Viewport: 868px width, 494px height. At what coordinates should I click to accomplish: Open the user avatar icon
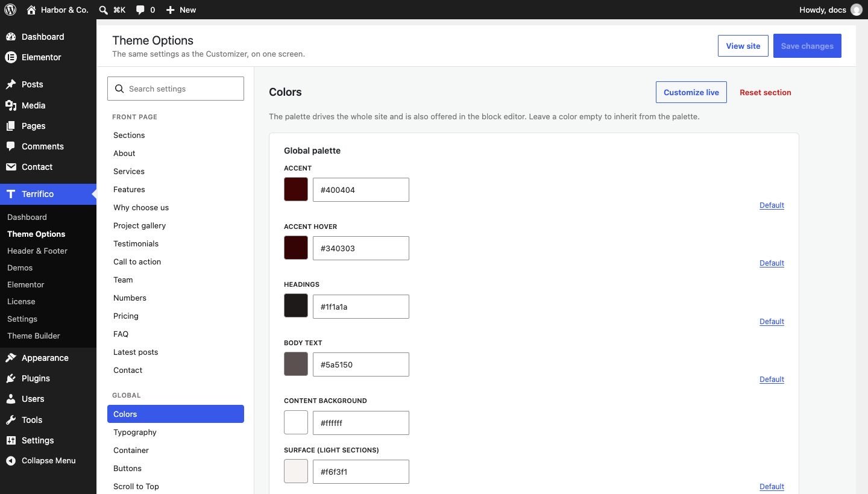pyautogui.click(x=856, y=10)
